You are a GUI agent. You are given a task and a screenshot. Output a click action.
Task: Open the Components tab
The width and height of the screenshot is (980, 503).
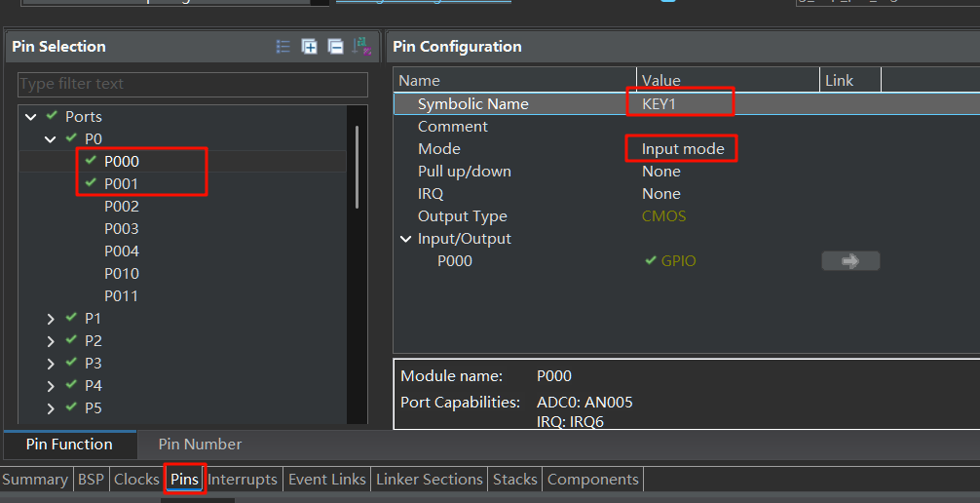coord(593,480)
